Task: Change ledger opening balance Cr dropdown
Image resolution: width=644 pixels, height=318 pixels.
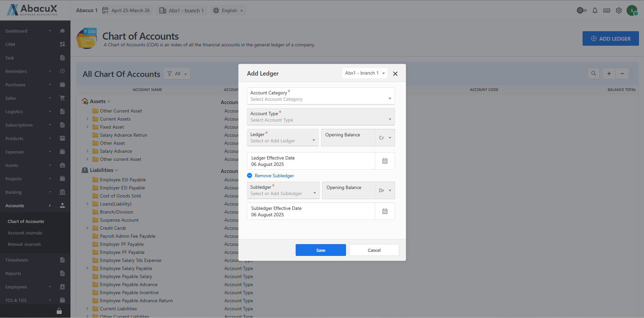Action: tap(385, 138)
